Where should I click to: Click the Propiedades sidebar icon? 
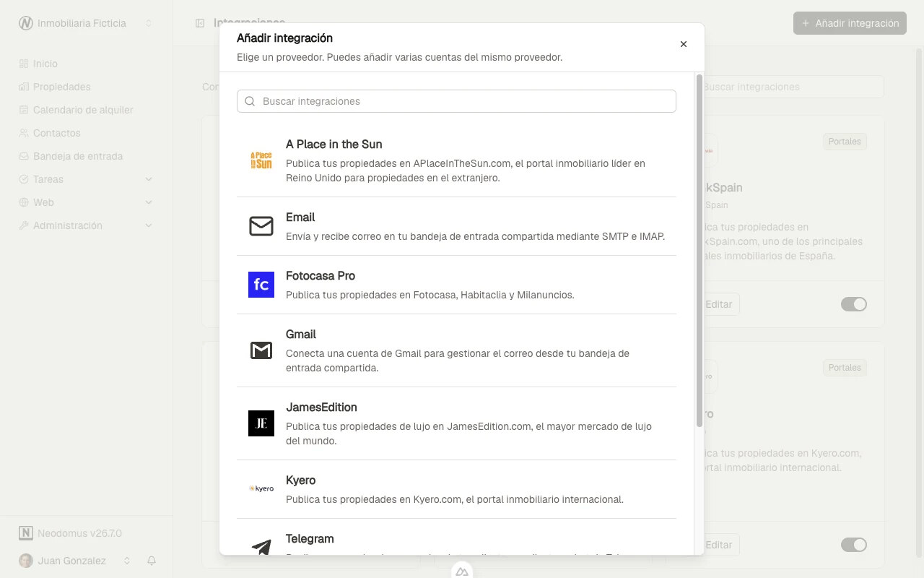point(24,87)
